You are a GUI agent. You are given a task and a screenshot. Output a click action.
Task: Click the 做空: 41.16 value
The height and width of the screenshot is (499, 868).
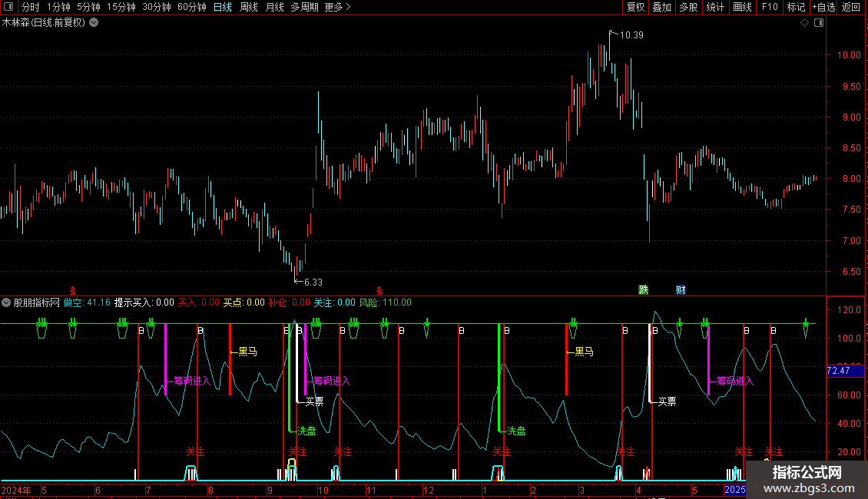87,302
